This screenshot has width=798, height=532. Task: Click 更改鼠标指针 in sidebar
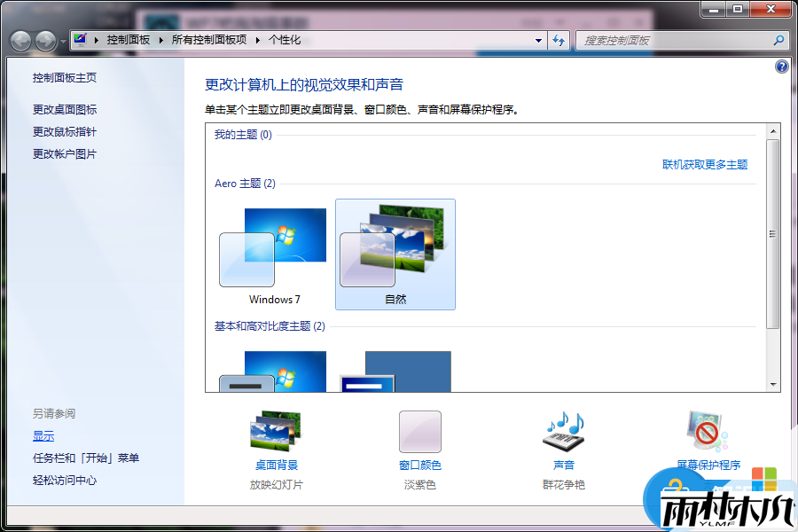click(x=65, y=132)
